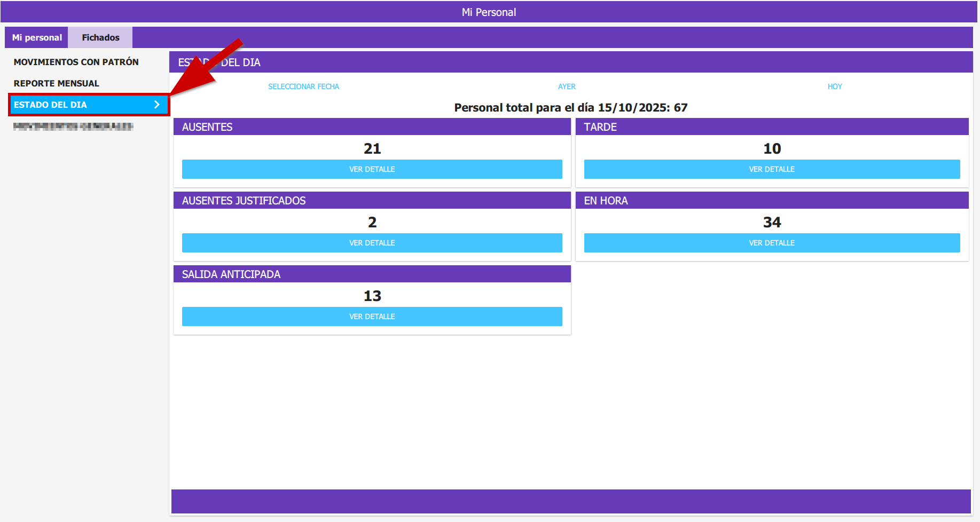This screenshot has height=522, width=980.
Task: Click the AUSENTES count of 21
Action: [x=372, y=148]
